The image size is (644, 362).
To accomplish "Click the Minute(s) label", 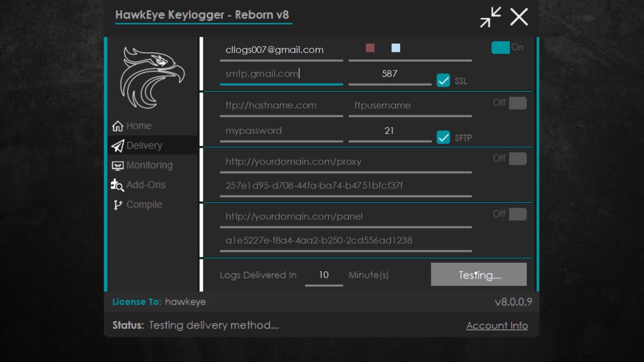I will point(368,275).
